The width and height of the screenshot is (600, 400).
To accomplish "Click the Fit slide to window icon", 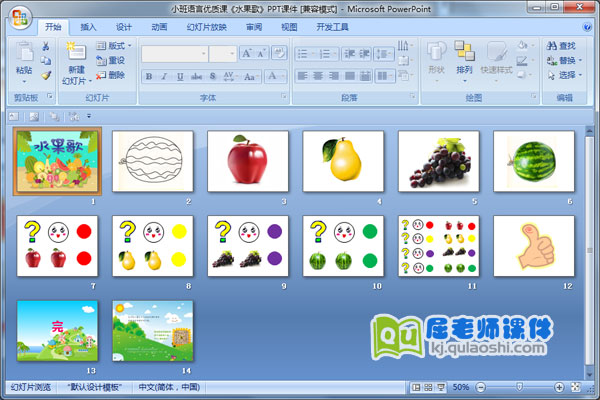I will 576,387.
